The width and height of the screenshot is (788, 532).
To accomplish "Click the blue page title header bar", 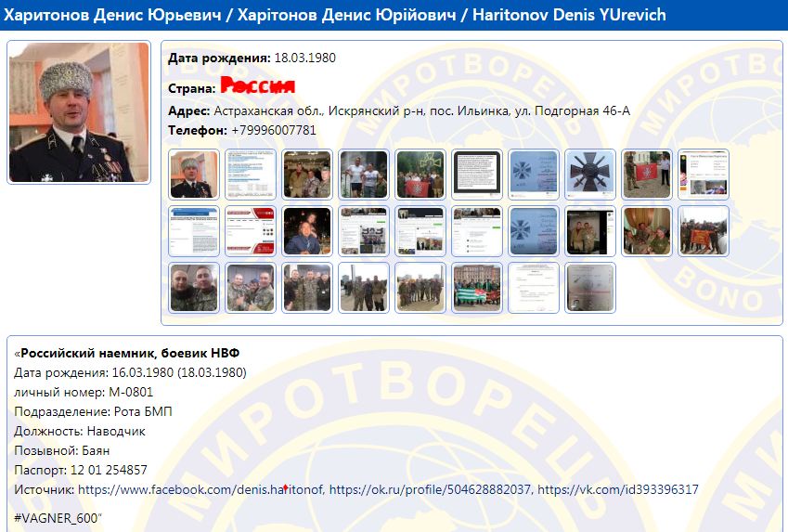I will click(x=394, y=15).
